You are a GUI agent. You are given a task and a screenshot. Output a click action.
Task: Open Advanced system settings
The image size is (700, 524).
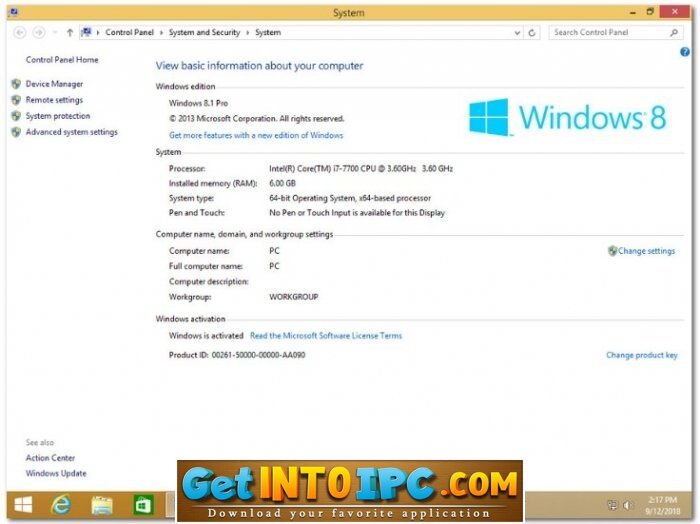(x=71, y=132)
